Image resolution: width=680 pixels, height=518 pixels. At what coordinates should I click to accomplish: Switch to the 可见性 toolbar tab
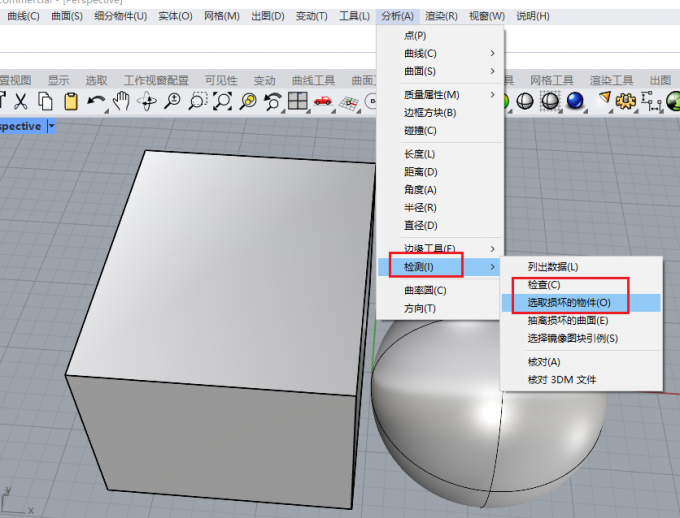point(221,80)
